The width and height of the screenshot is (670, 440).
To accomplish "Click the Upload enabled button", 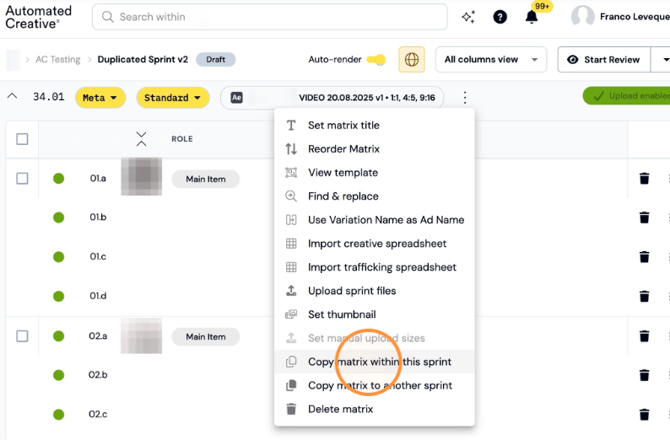I will [627, 96].
